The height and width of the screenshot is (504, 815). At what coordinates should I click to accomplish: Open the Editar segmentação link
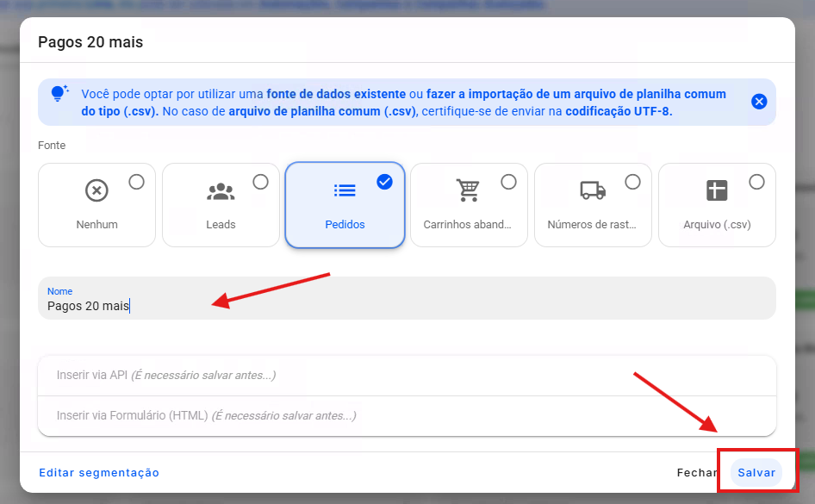coord(99,472)
